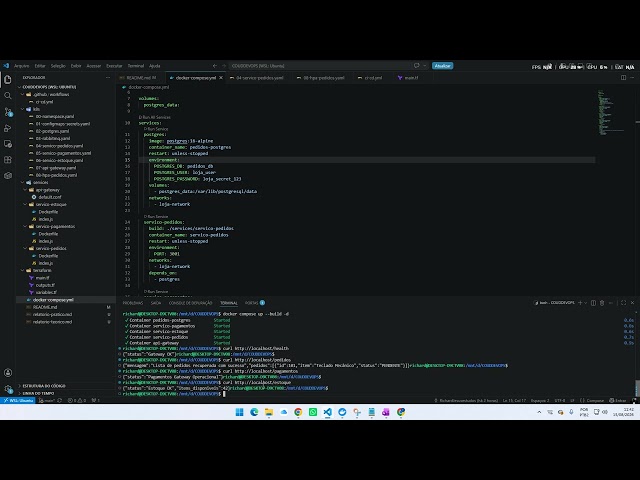
Task: Click the Atualizar button
Action: [x=442, y=66]
